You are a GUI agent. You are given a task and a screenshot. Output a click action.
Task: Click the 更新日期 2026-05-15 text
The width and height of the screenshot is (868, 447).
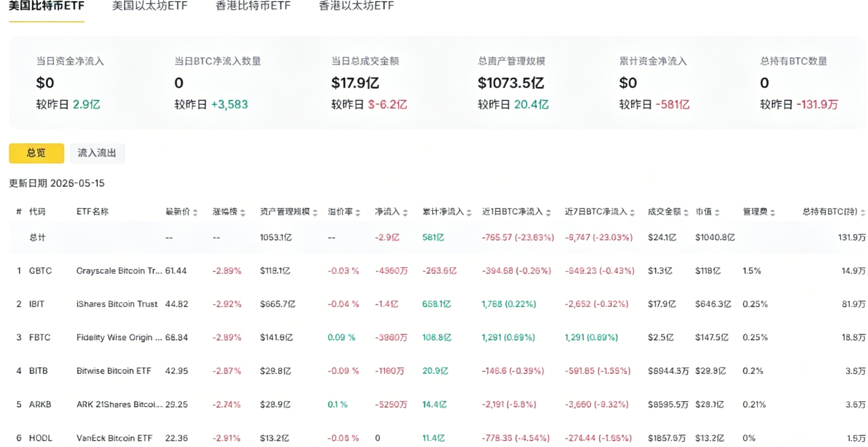[x=57, y=183]
